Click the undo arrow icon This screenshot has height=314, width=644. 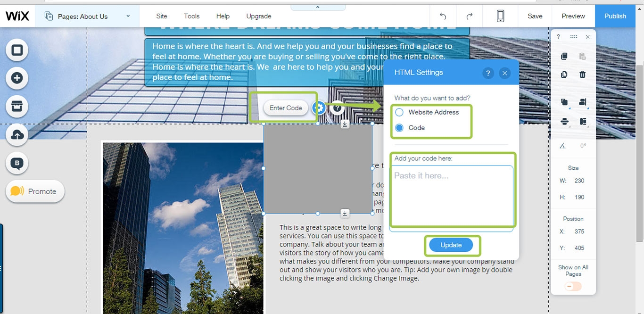443,16
